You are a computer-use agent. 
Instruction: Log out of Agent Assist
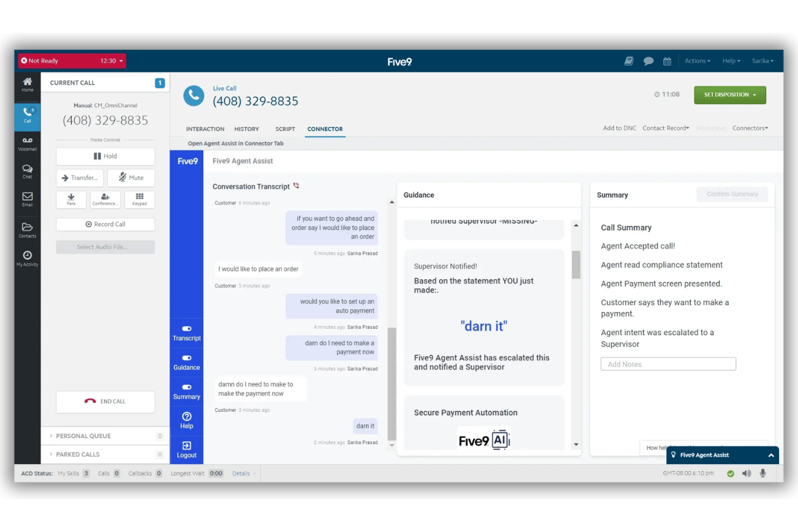[x=187, y=450]
